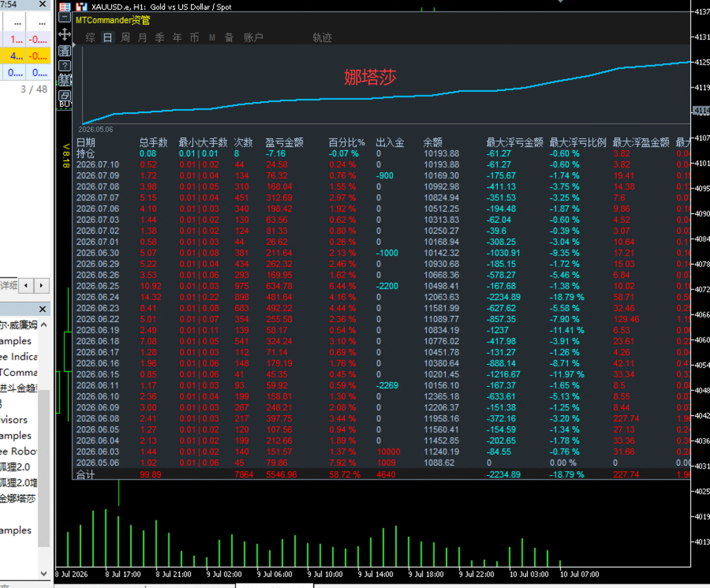
Task: Select the 金娜塔莎 item in navigator
Action: point(18,499)
